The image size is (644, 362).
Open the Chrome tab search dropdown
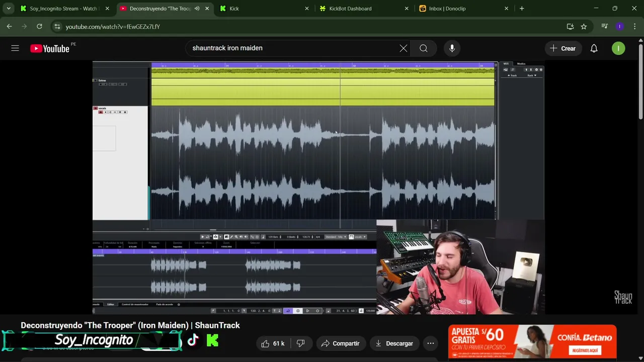pos(9,9)
